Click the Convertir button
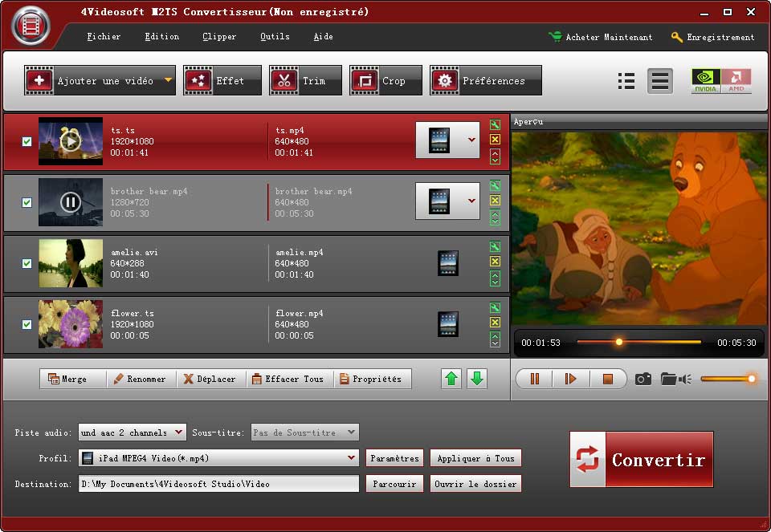Viewport: 771px width, 532px height. pyautogui.click(x=641, y=459)
